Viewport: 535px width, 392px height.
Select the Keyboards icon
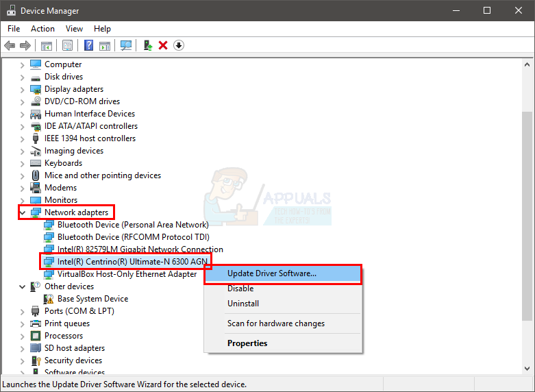pos(36,163)
